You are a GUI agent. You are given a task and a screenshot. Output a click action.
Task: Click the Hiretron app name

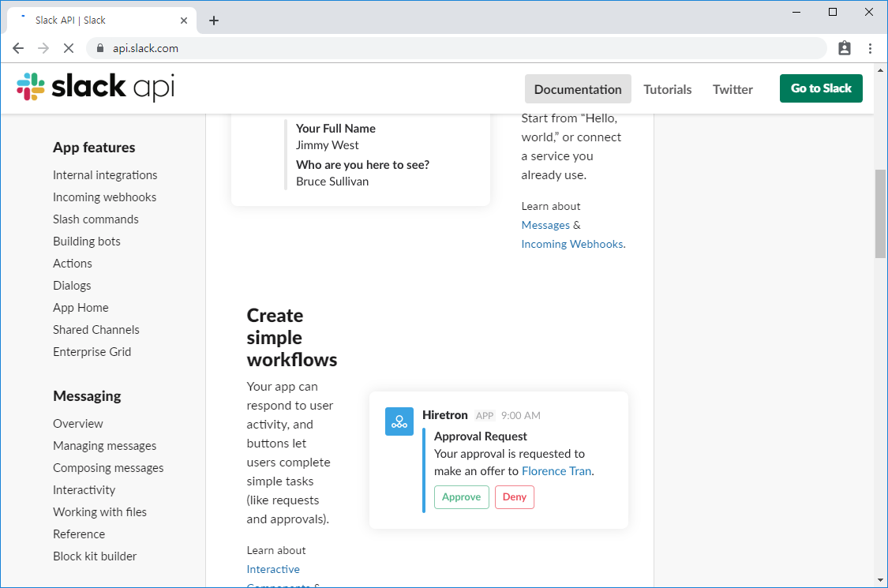[444, 415]
